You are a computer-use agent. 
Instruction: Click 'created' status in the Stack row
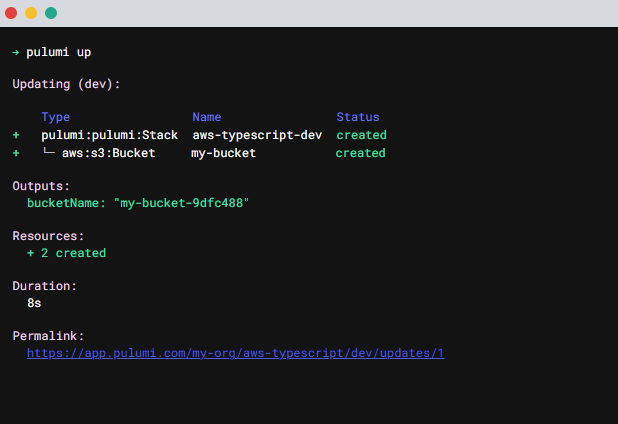pyautogui.click(x=361, y=135)
